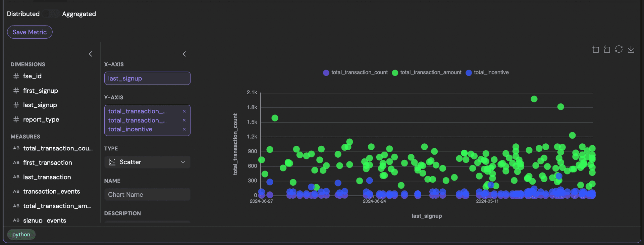Open the Scatter chart type dropdown
Image resolution: width=644 pixels, height=245 pixels.
147,162
